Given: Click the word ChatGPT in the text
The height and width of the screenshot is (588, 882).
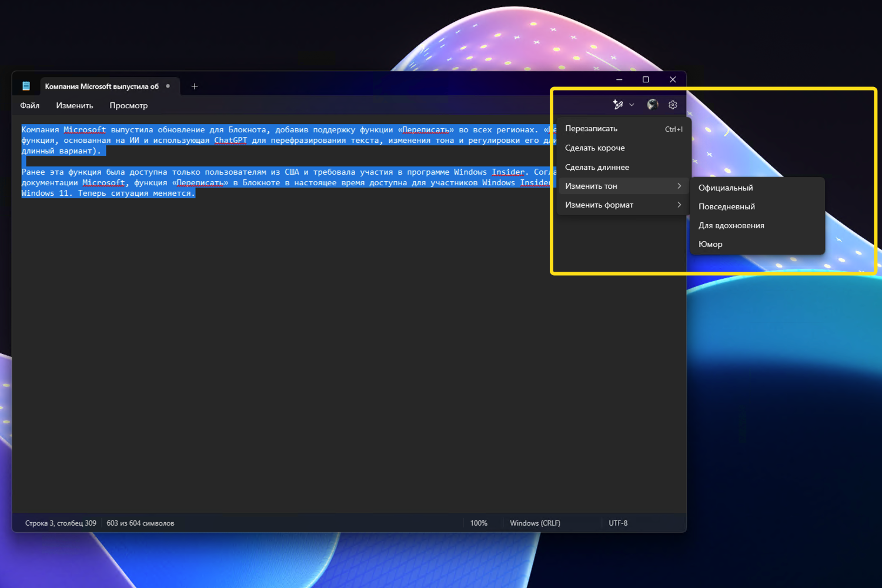Looking at the screenshot, I should [x=230, y=141].
